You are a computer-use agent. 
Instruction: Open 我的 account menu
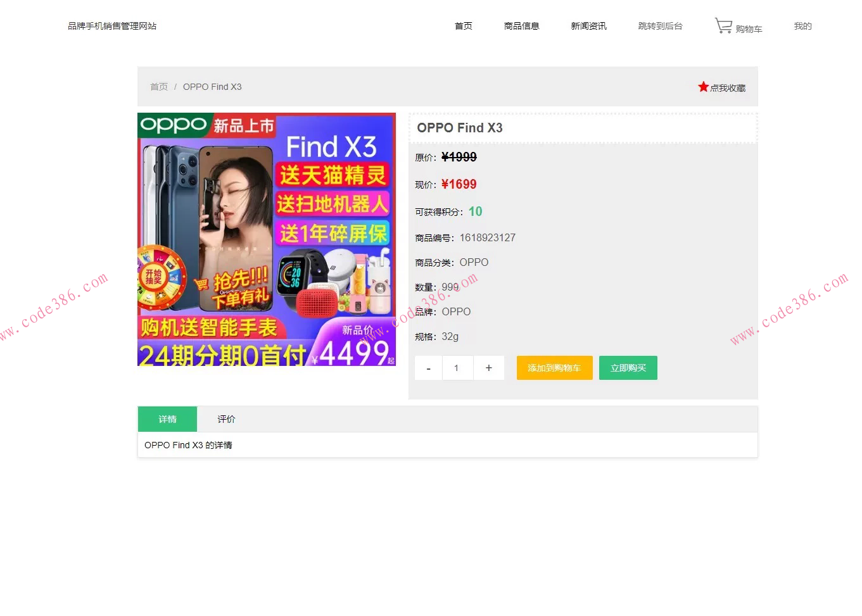pyautogui.click(x=802, y=26)
